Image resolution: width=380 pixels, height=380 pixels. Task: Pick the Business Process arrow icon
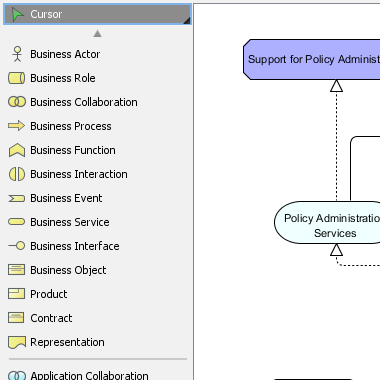(16, 126)
